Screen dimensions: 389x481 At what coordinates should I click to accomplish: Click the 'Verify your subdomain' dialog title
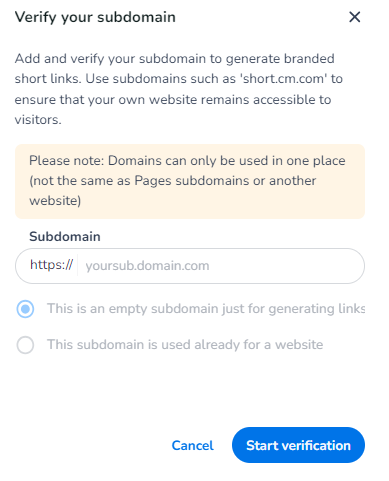point(95,17)
